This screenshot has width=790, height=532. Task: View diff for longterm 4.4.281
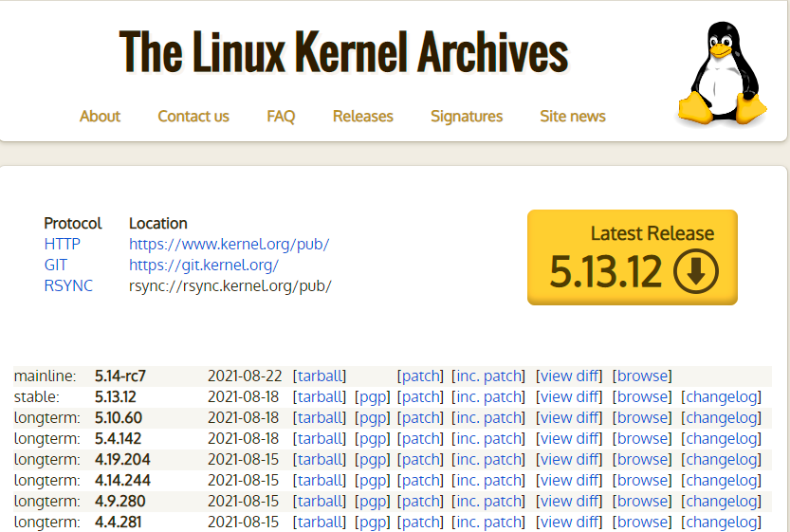[569, 523]
